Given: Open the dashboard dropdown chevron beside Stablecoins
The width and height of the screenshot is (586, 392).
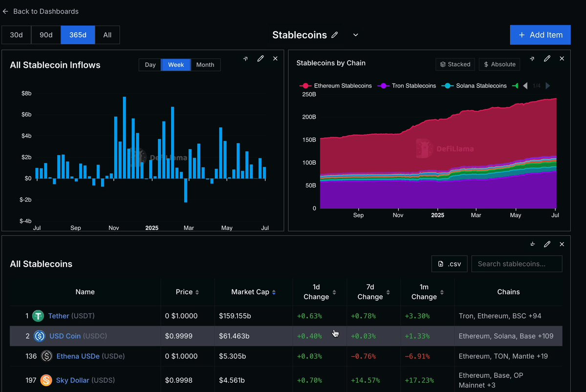Looking at the screenshot, I should 355,35.
